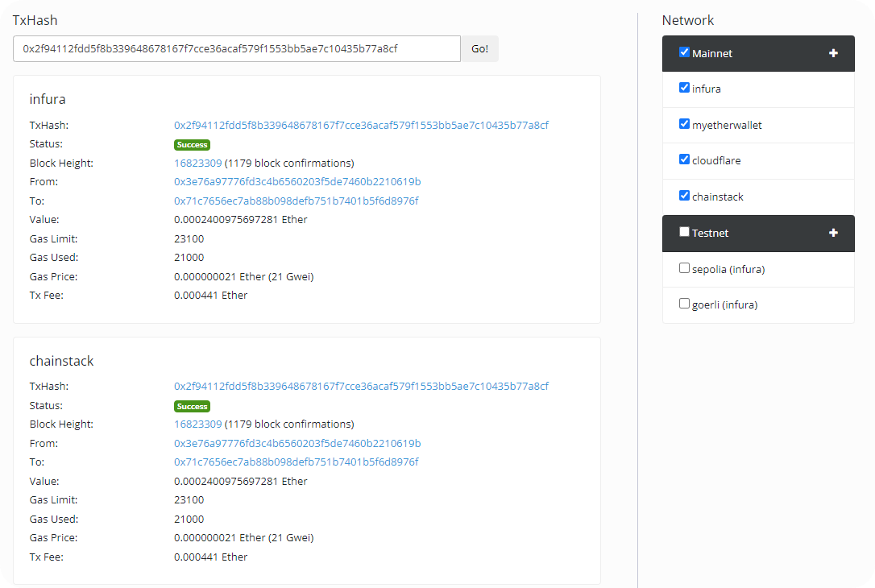Uncheck the Mainnet checkbox

pyautogui.click(x=684, y=52)
